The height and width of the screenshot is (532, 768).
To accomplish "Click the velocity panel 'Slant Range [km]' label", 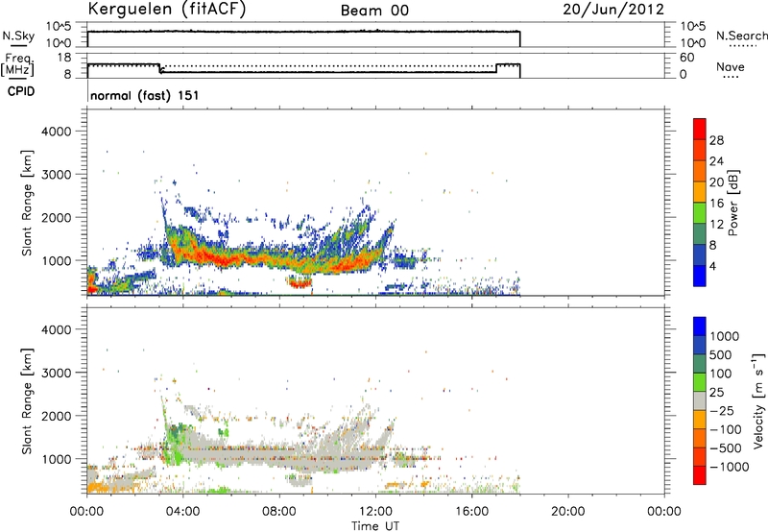I will (x=27, y=401).
